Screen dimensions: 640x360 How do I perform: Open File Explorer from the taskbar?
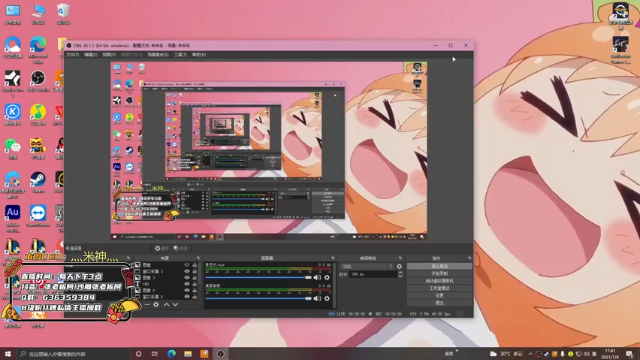coord(188,353)
